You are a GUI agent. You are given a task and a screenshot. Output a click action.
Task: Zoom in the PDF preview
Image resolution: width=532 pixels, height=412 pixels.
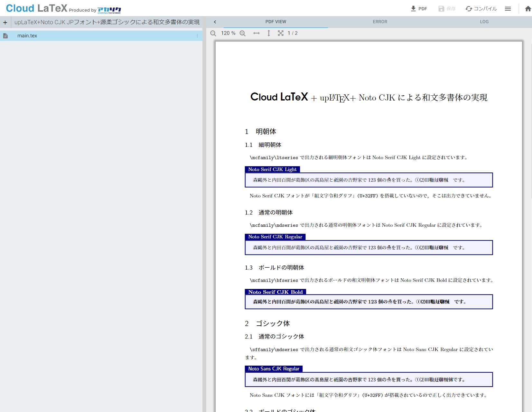point(243,33)
